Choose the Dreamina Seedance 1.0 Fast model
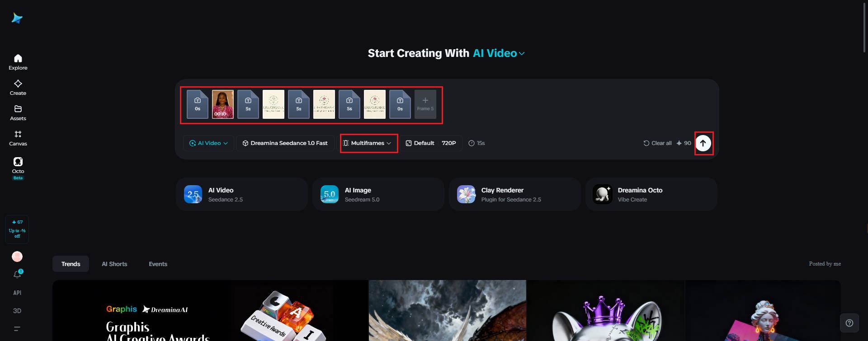The image size is (868, 341). (x=285, y=143)
